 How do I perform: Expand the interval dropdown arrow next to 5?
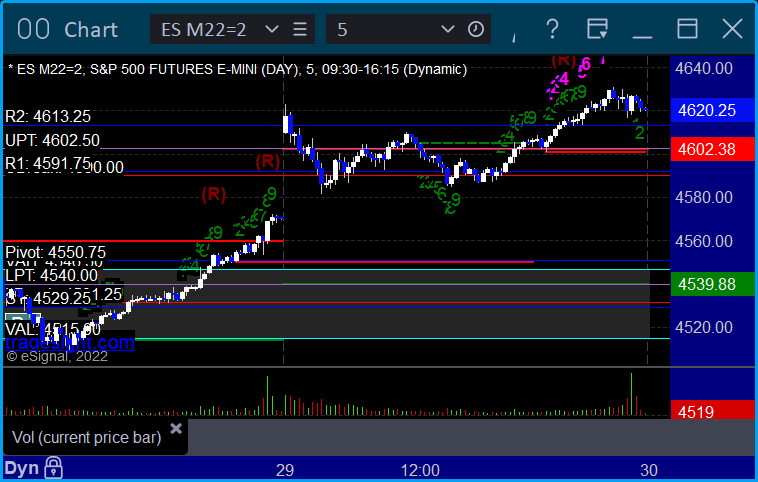(448, 29)
